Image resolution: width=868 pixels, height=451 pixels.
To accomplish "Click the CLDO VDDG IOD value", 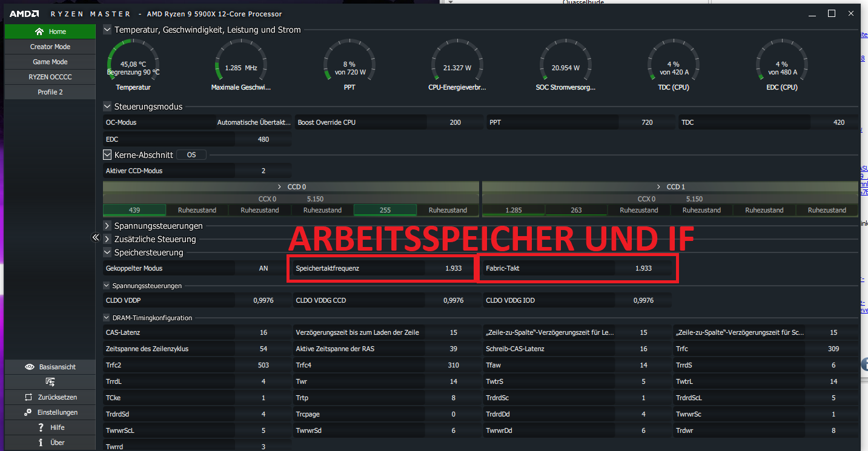I will pos(643,300).
